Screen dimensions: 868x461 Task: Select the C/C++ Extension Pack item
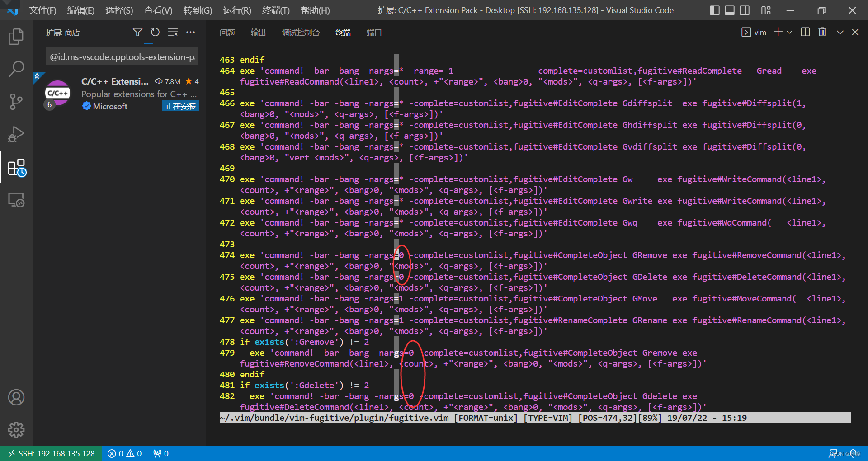(x=119, y=94)
